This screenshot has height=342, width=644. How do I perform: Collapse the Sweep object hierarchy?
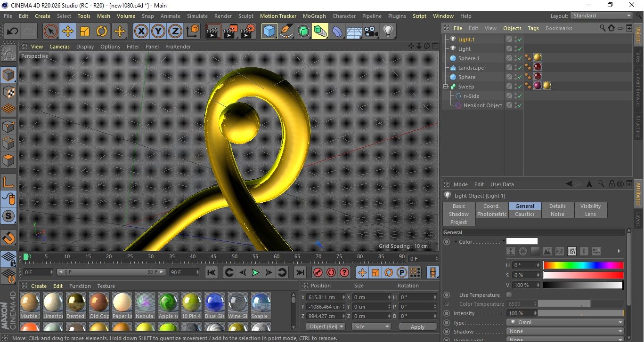point(445,87)
